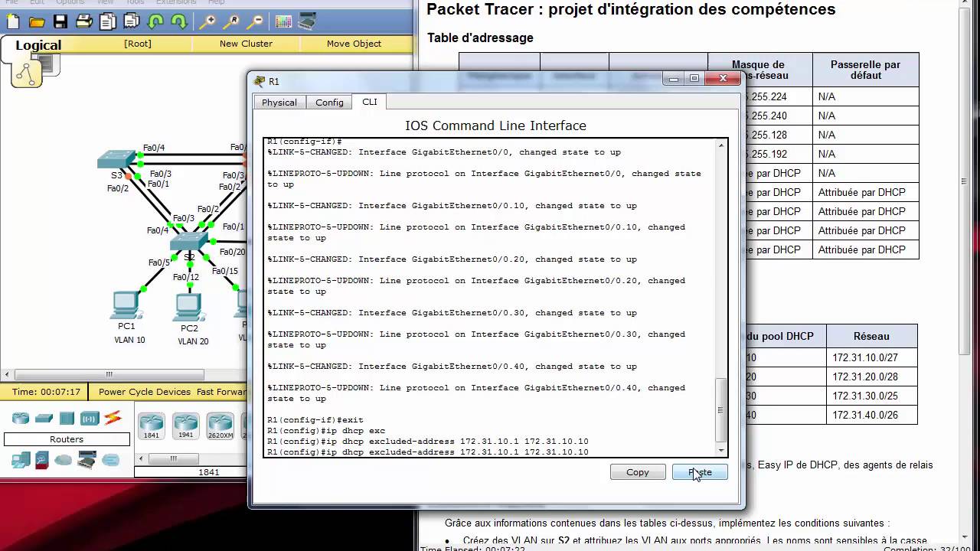
Task: Open the custom devices dialog icon
Action: [307, 21]
